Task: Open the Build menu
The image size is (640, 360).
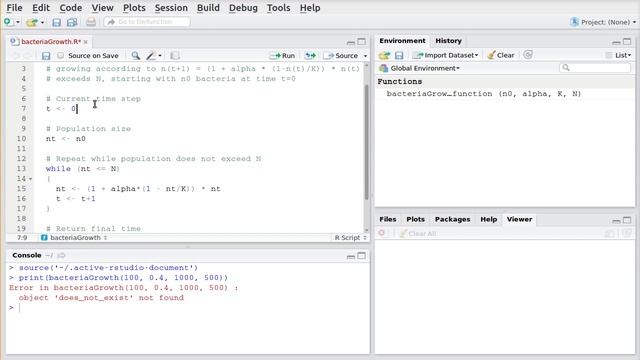Action: tap(208, 8)
